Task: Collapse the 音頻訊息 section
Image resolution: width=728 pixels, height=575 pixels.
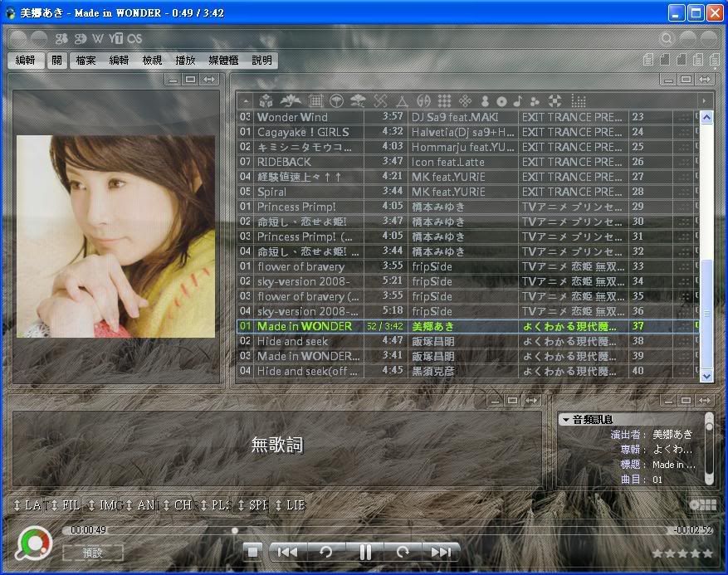Action: tap(566, 420)
